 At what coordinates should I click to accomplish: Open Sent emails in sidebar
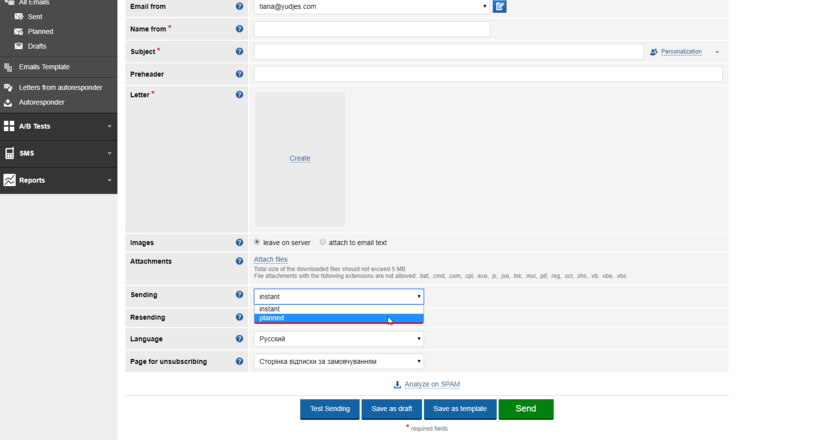(35, 17)
